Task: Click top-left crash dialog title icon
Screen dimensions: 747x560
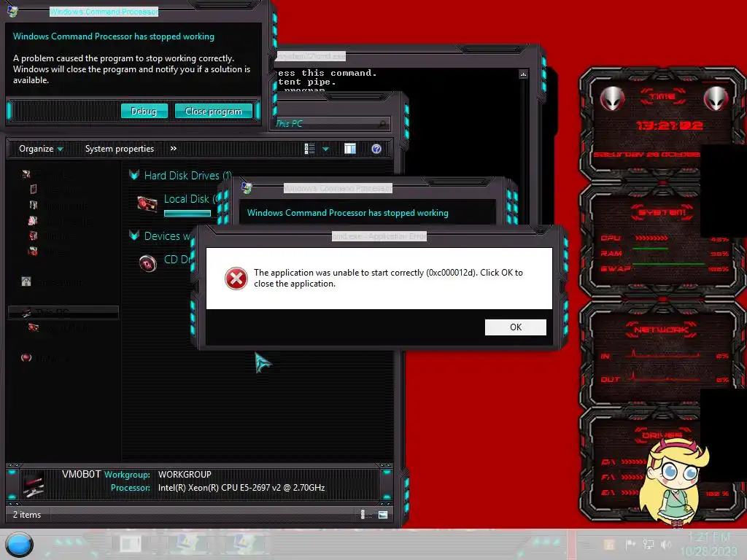Action: (x=13, y=11)
